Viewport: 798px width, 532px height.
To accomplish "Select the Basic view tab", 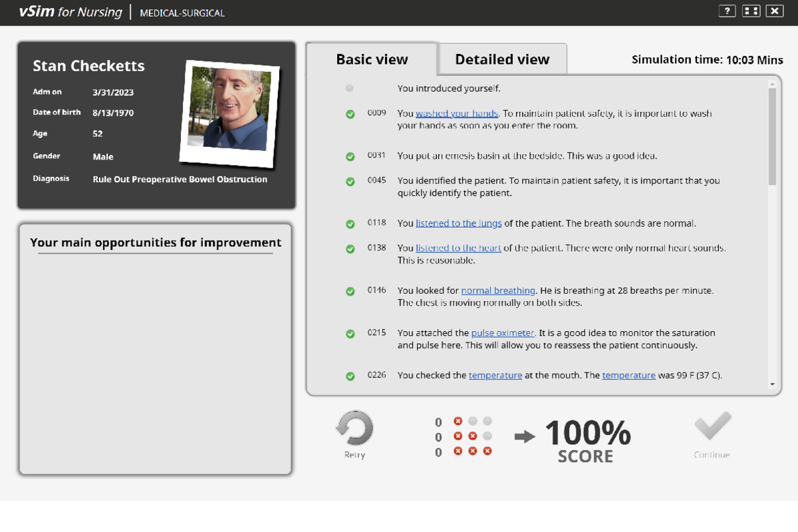I will pyautogui.click(x=372, y=59).
